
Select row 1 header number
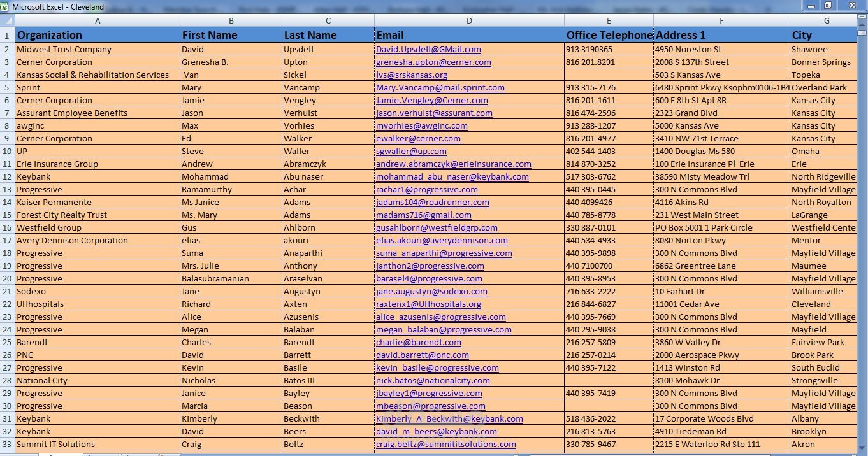pyautogui.click(x=7, y=35)
